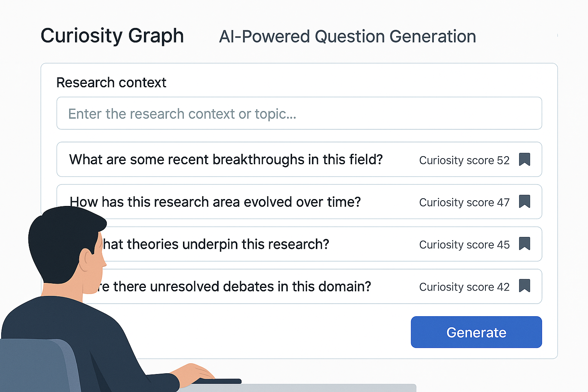Focus the research context input field
This screenshot has height=392, width=588.
click(299, 114)
